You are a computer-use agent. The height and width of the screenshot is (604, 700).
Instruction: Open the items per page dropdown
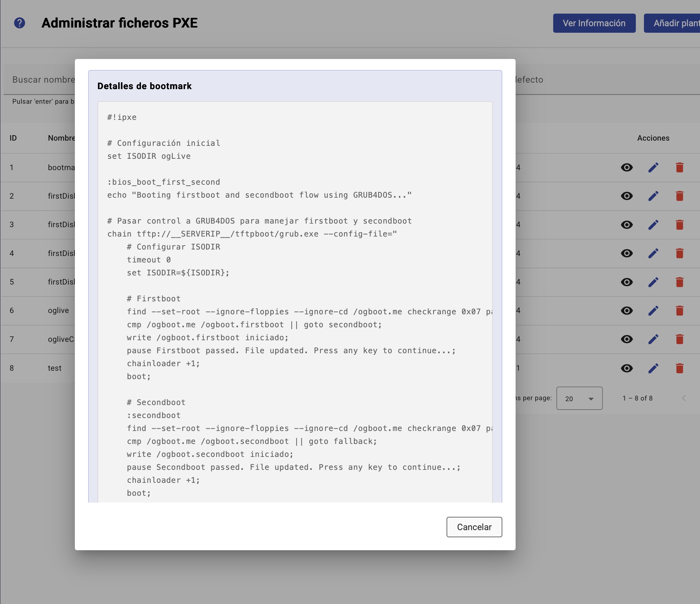click(x=579, y=398)
